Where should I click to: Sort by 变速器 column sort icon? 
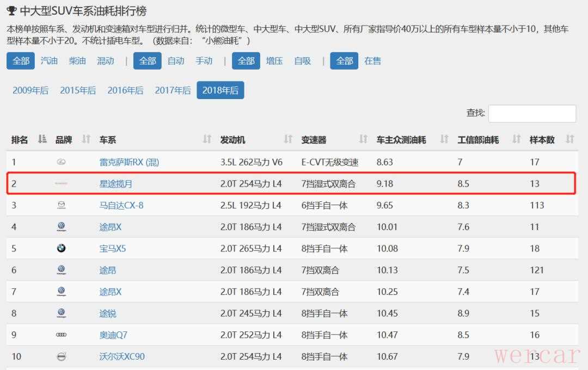click(x=363, y=139)
